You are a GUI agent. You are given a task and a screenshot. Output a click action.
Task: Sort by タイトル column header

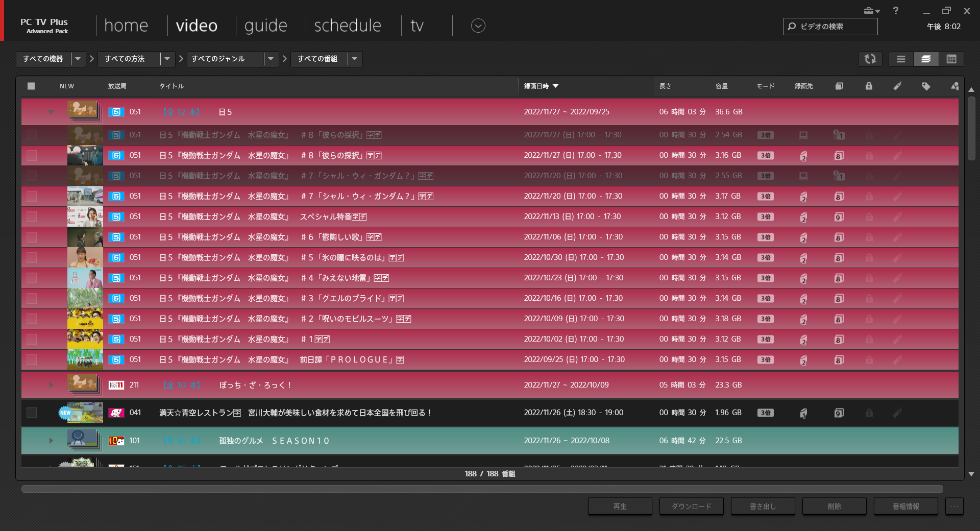171,86
